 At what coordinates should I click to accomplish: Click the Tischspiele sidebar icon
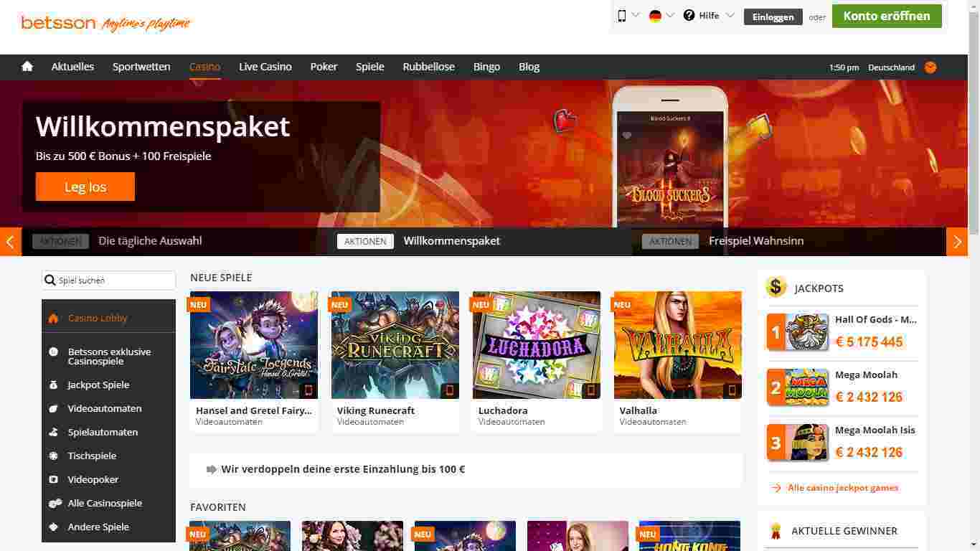(x=53, y=456)
